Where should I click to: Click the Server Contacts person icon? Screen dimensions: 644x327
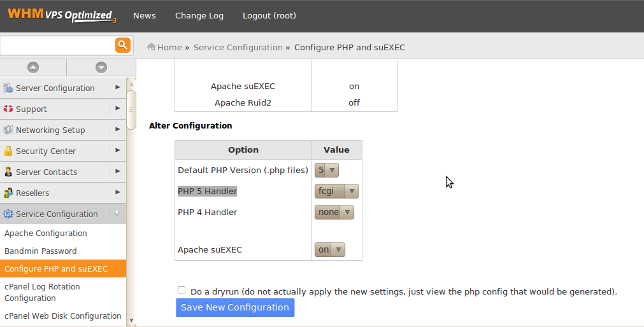pos(8,172)
